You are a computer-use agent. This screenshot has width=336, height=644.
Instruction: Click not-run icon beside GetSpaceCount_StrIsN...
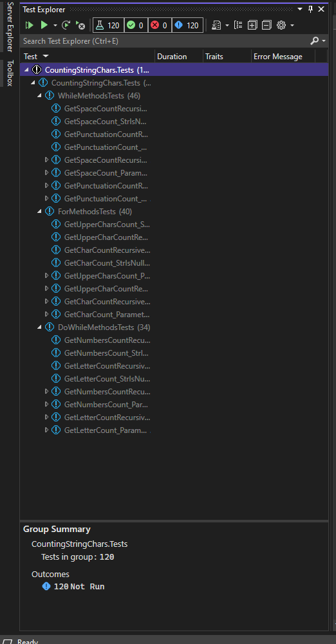click(x=56, y=122)
